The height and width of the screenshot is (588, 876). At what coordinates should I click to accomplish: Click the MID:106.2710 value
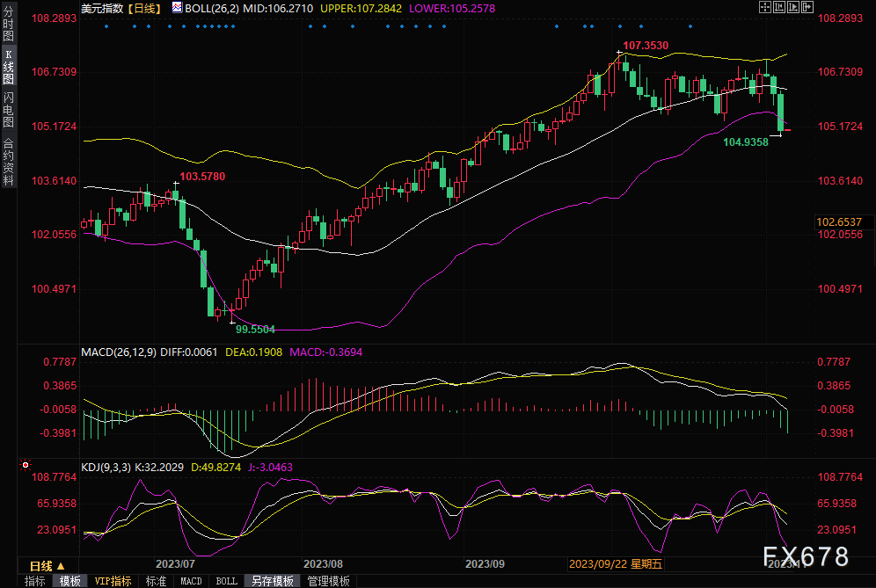278,9
